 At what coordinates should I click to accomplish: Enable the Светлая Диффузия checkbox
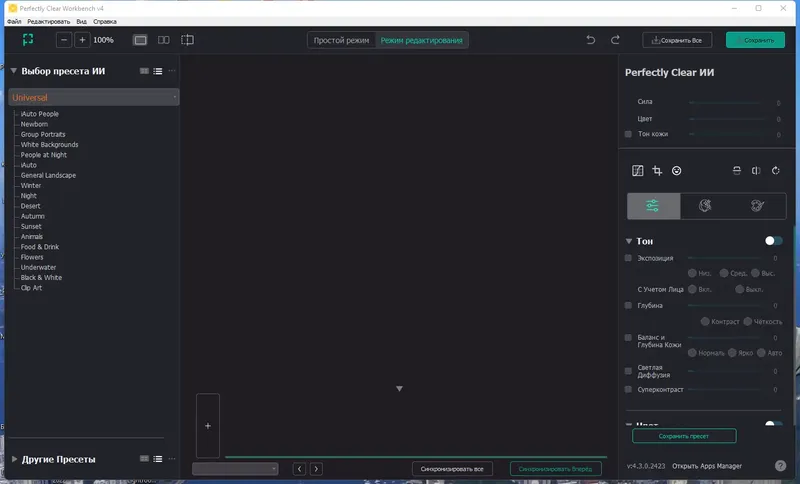[628, 371]
